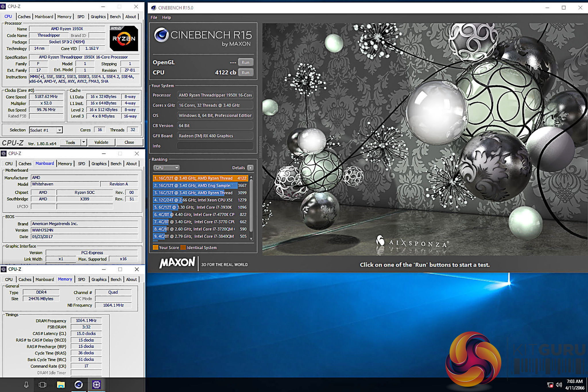The image size is (588, 392).
Task: Click the Ryzen logo in CPU-Z
Action: (x=124, y=38)
